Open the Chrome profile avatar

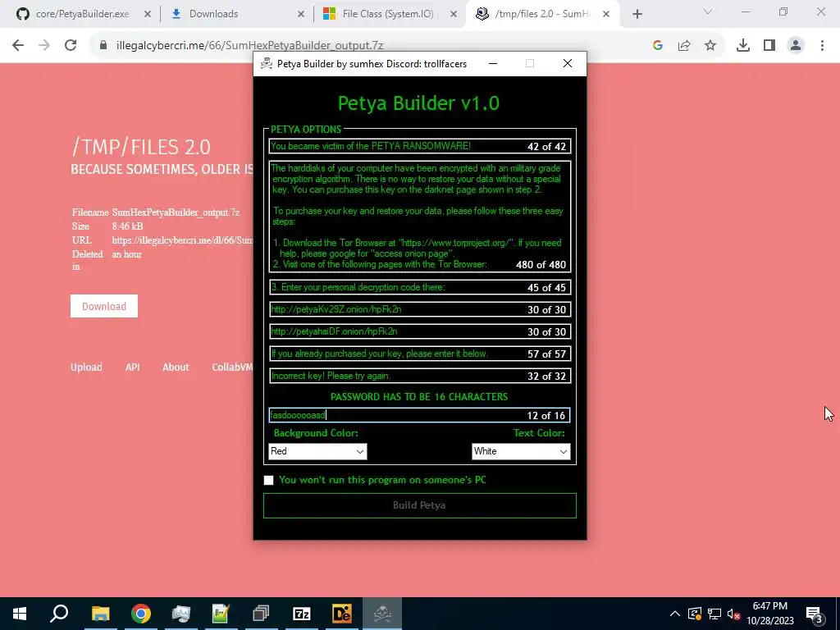coord(796,46)
